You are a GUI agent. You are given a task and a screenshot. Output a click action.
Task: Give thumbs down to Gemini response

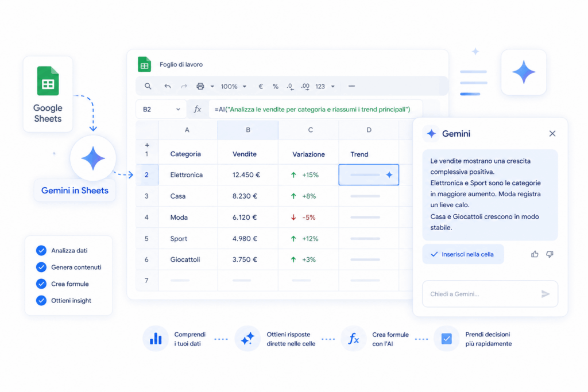550,254
